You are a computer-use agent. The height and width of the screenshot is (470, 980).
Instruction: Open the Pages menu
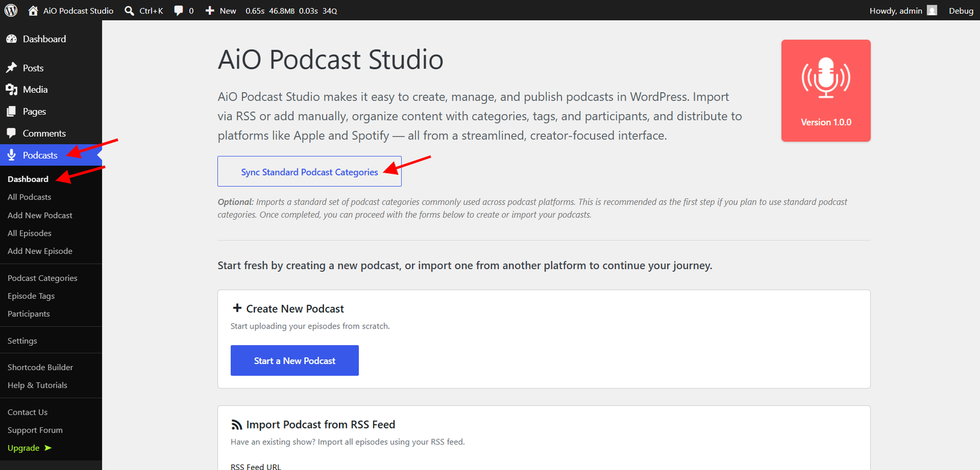click(x=51, y=111)
